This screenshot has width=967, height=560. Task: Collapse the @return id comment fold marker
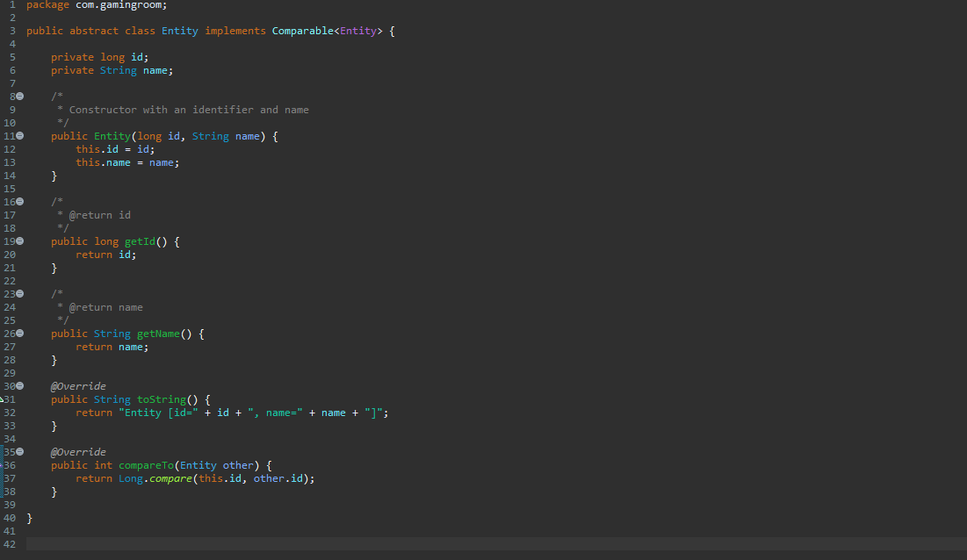(19, 201)
